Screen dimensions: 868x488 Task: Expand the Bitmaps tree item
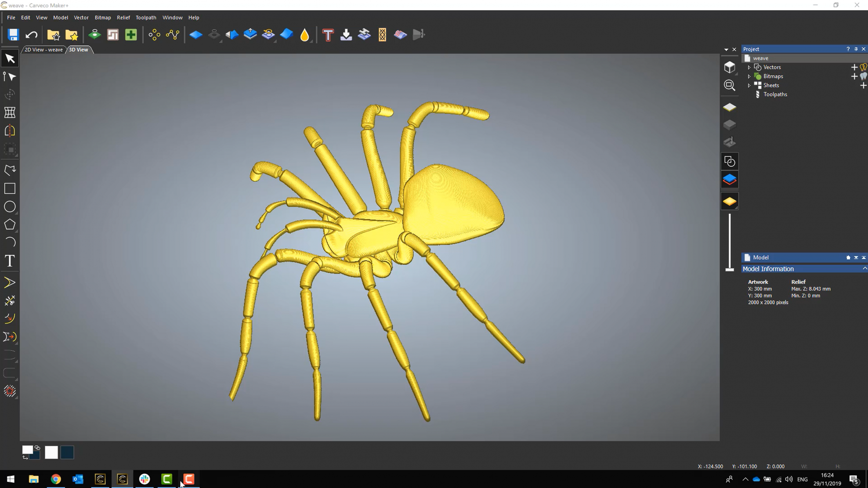click(x=749, y=76)
